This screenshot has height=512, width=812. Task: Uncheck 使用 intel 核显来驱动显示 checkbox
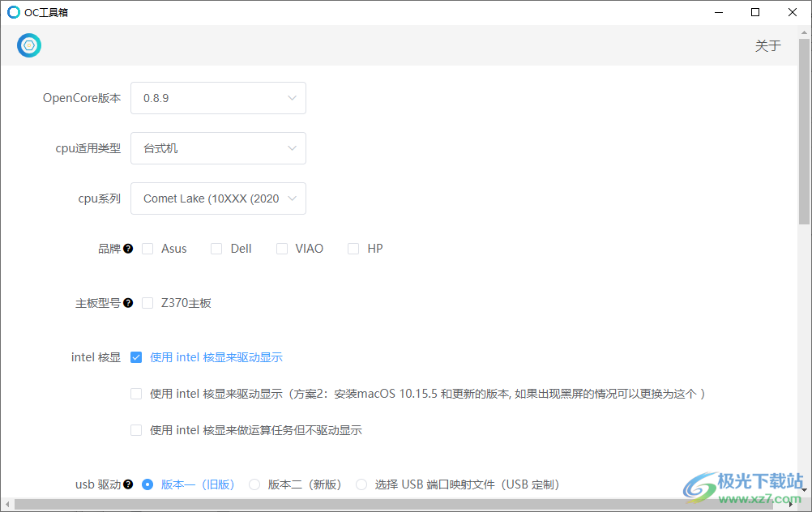(136, 357)
